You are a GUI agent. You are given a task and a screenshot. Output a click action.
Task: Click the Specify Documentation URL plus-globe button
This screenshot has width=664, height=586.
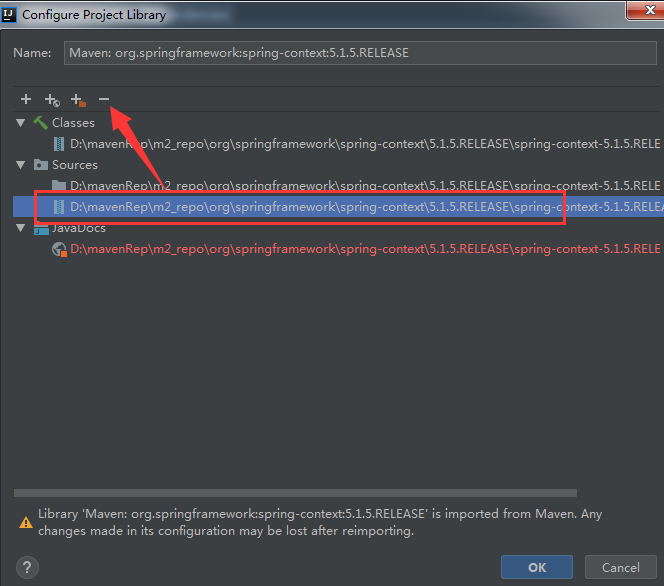(52, 100)
